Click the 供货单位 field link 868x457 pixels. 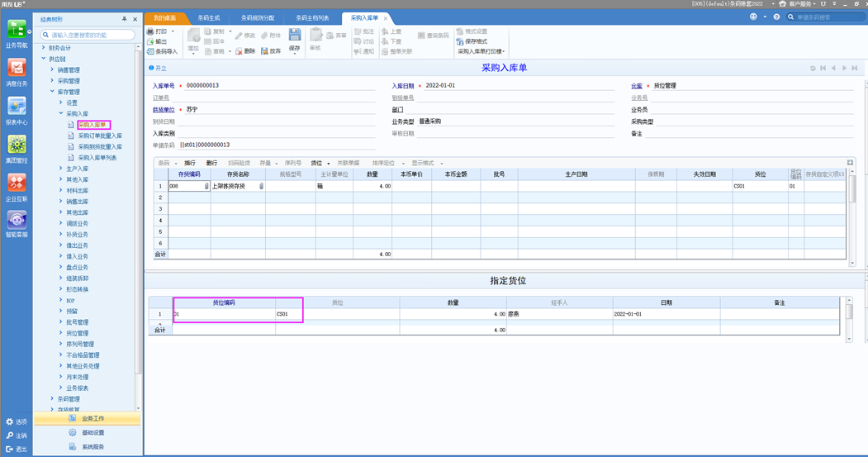(164, 110)
